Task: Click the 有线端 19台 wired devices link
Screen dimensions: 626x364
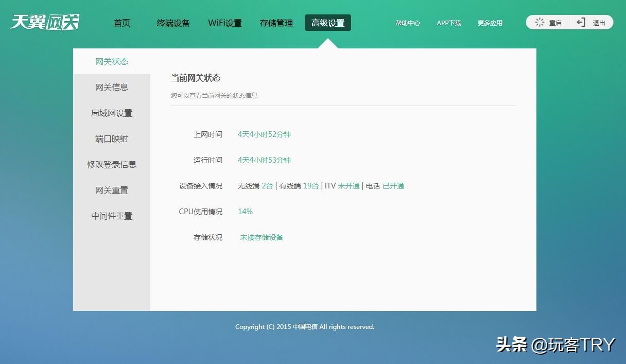Action: (x=300, y=185)
